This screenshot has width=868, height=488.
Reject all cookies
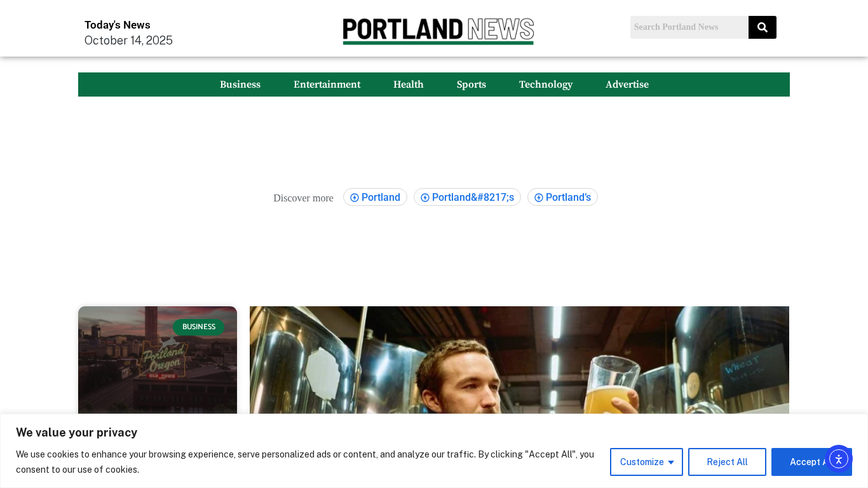pyautogui.click(x=727, y=462)
